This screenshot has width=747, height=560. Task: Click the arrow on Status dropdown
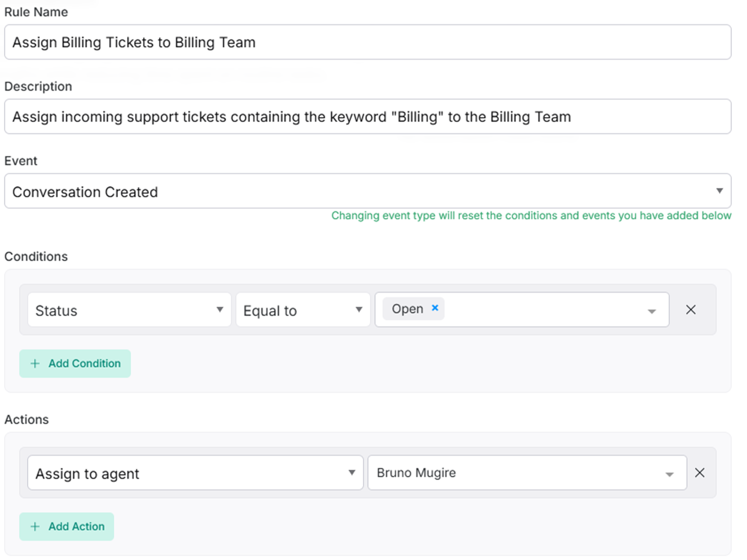[x=220, y=309]
